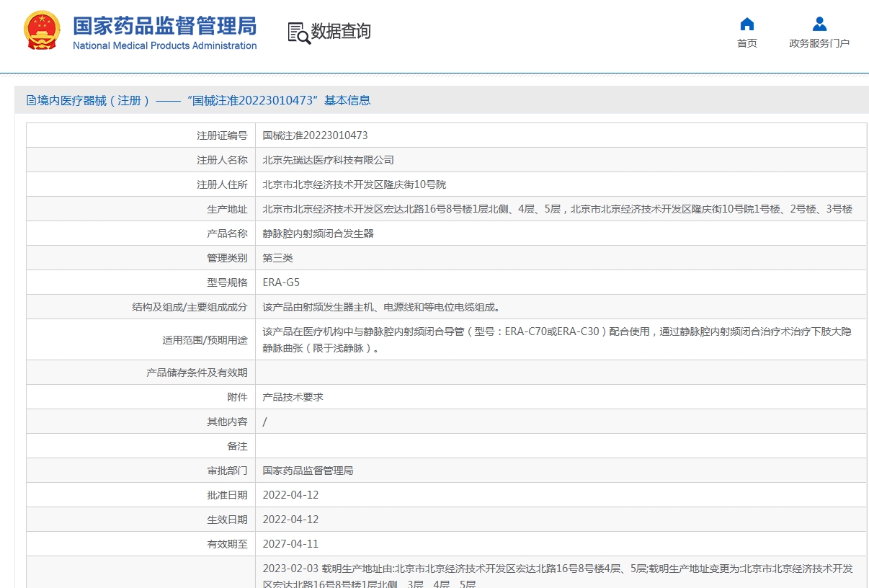Click the 结构及组成/主要组成成分 label
Image resolution: width=869 pixels, height=588 pixels.
click(190, 307)
